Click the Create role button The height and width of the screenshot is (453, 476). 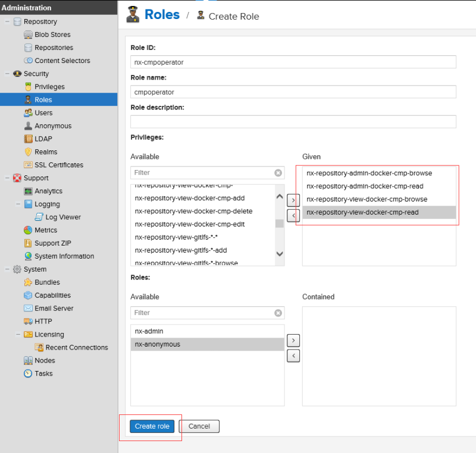(152, 426)
